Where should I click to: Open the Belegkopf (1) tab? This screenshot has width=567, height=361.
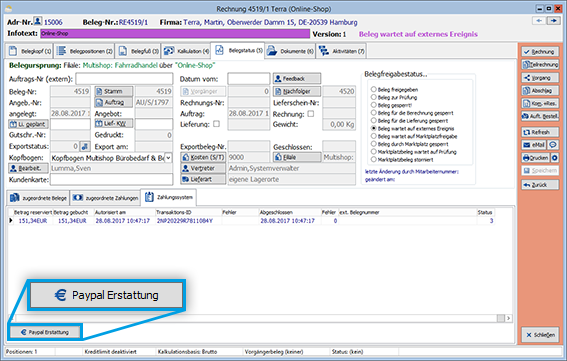[x=30, y=51]
